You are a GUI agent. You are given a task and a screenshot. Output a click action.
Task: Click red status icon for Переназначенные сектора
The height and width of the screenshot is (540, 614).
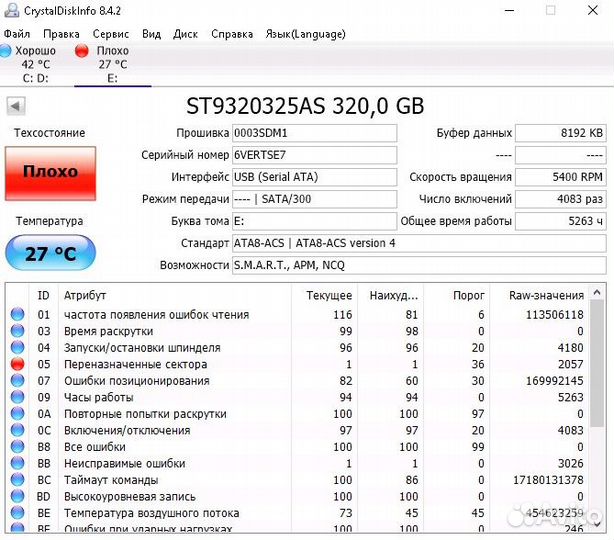17,364
